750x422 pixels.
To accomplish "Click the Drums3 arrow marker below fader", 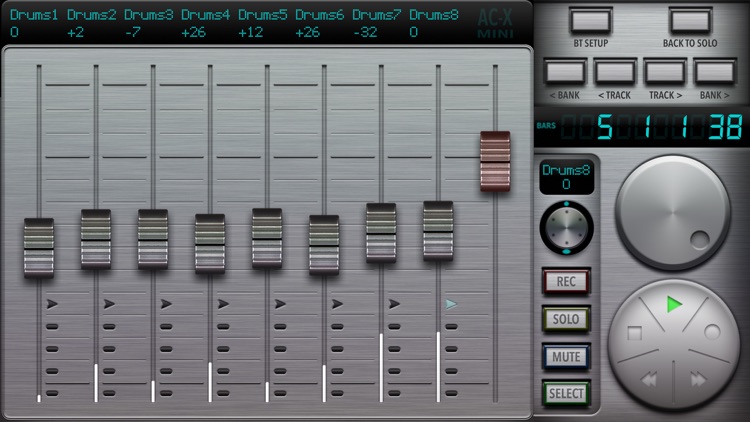I will pyautogui.click(x=166, y=304).
